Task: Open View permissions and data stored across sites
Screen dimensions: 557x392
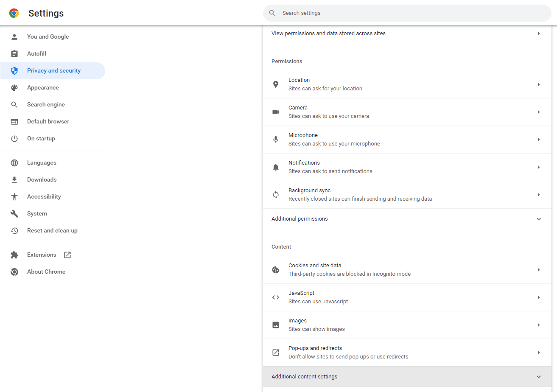Action: point(407,33)
